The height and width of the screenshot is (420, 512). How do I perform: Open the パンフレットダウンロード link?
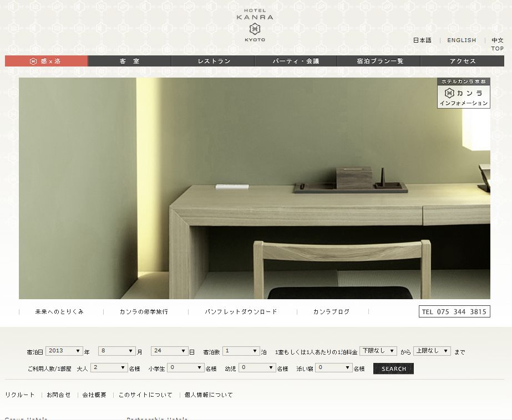tap(241, 312)
